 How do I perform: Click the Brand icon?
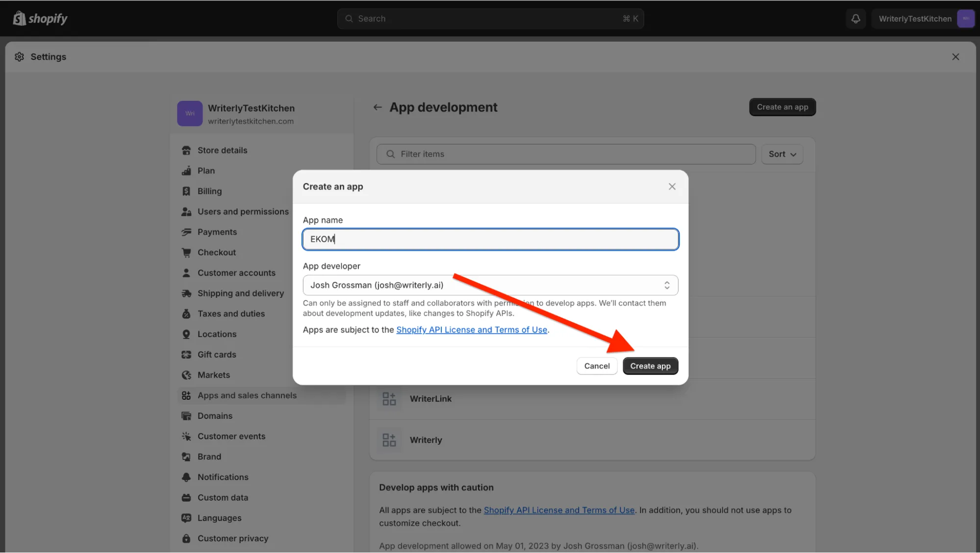186,457
